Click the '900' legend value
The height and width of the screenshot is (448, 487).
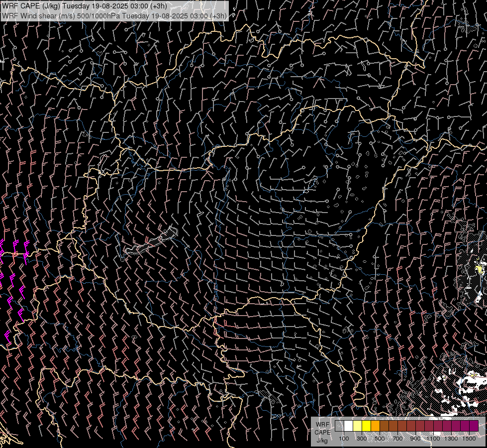tap(415, 439)
